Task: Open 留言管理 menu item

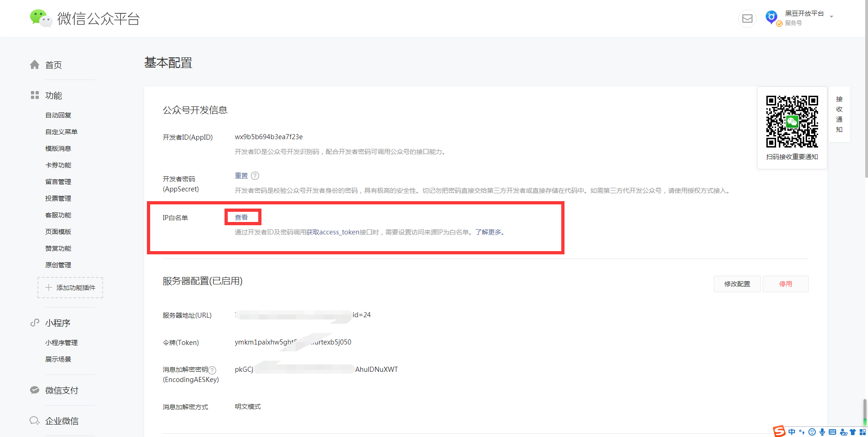Action: pyautogui.click(x=58, y=182)
